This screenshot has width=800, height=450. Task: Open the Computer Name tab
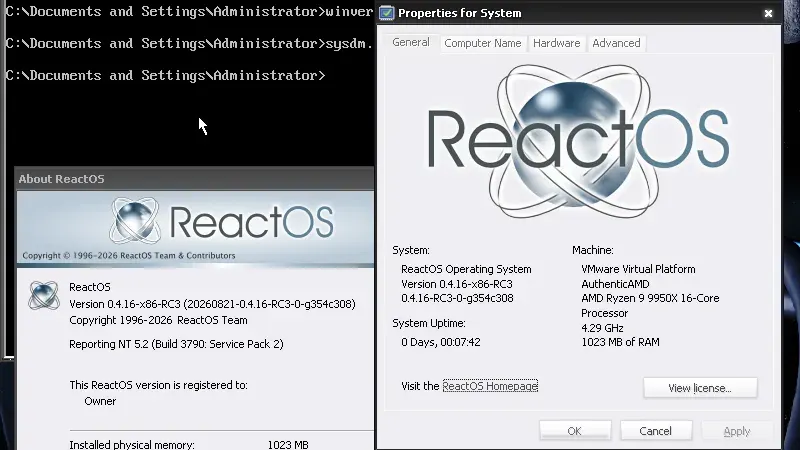pyautogui.click(x=483, y=43)
